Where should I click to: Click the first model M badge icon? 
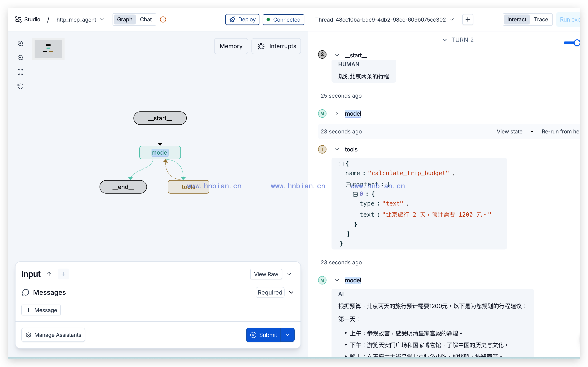322,114
